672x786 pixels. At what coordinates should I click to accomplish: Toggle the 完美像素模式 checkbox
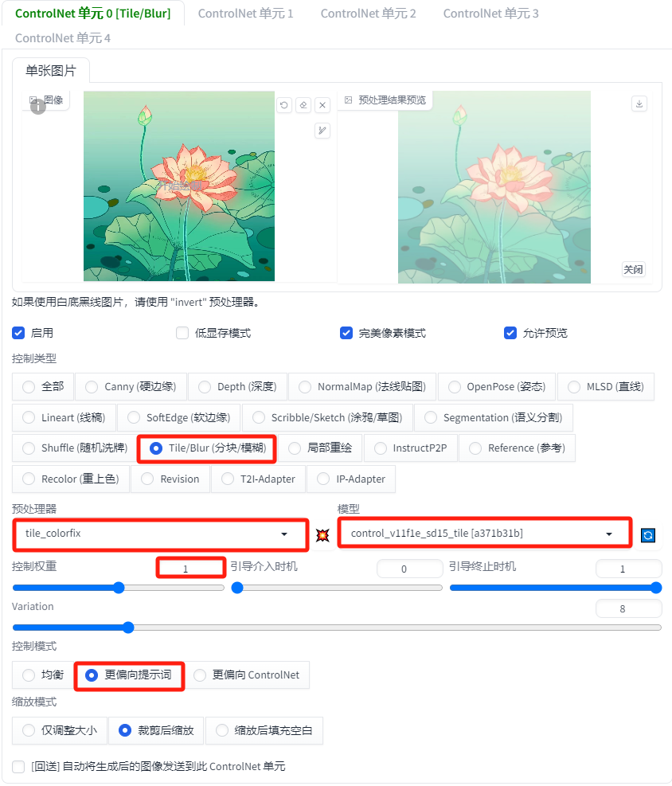coord(346,333)
